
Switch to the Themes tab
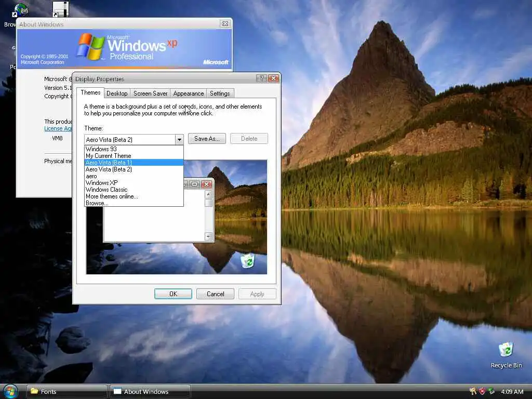[90, 92]
